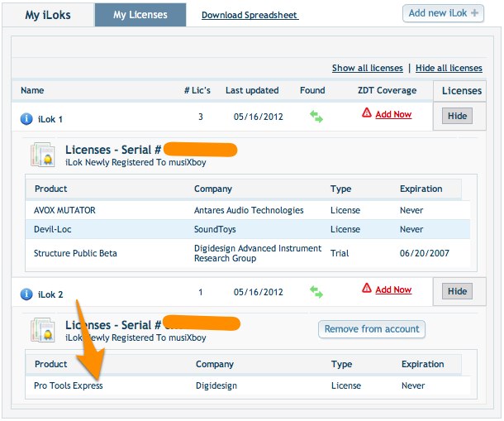Select the My Licenses tab
Viewport: 504px width, 421px height.
pos(140,15)
